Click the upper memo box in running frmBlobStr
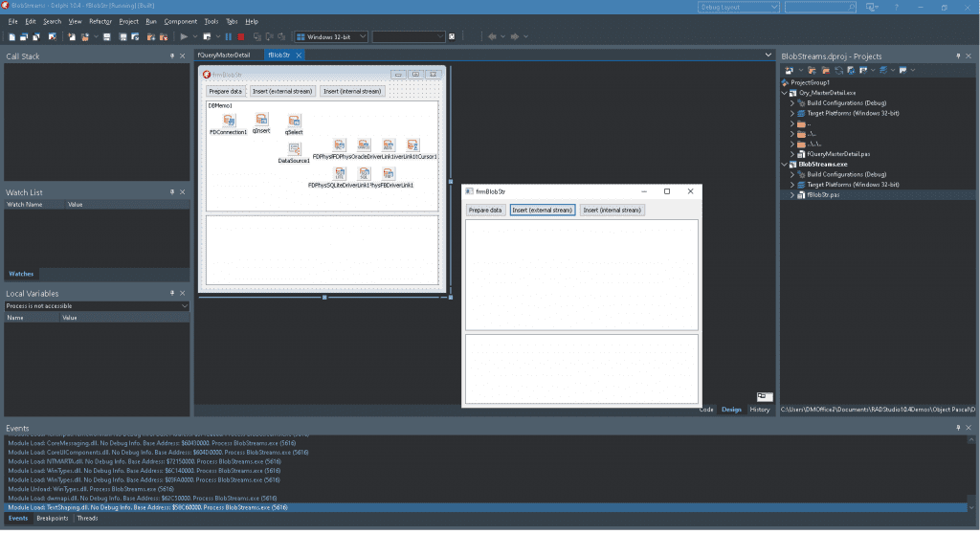Viewport: 980px width, 534px height. (x=581, y=275)
